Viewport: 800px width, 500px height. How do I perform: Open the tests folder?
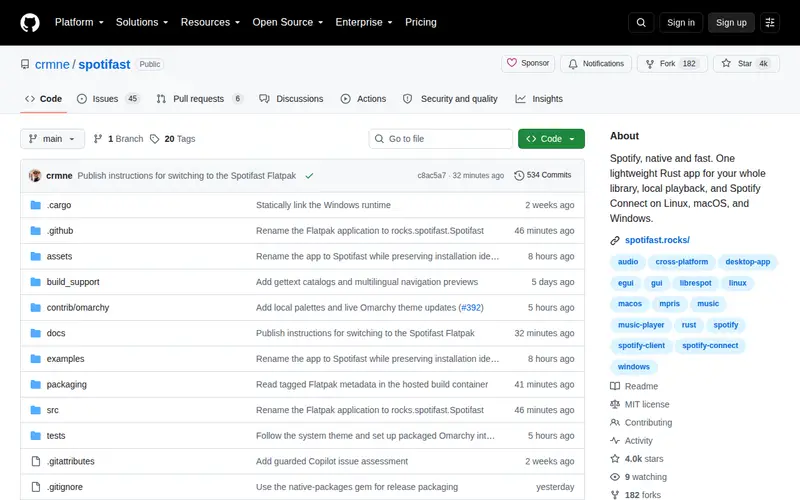coord(56,436)
